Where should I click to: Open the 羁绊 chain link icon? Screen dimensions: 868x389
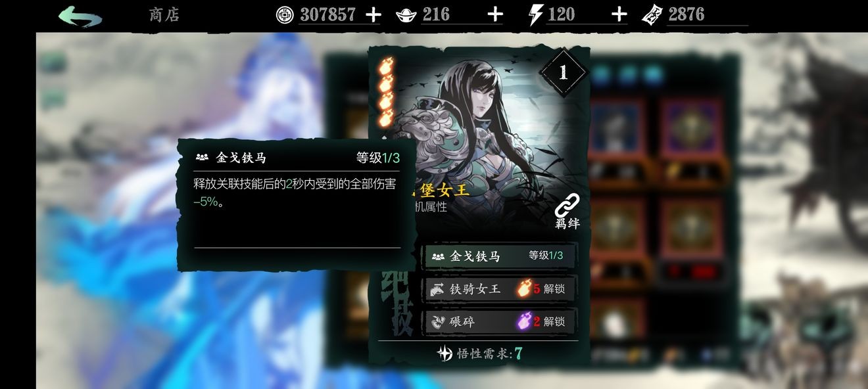click(x=567, y=212)
